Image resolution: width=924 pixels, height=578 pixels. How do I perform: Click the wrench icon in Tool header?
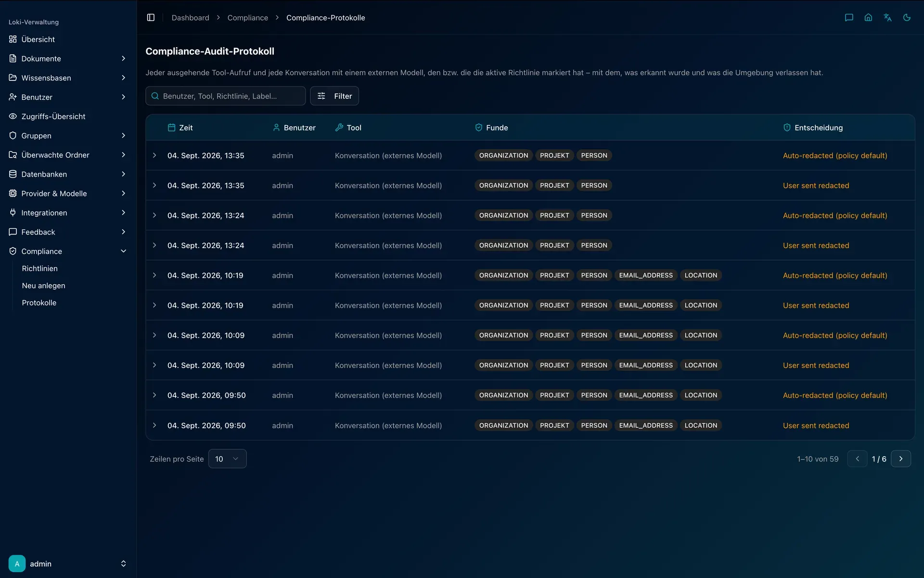[339, 127]
